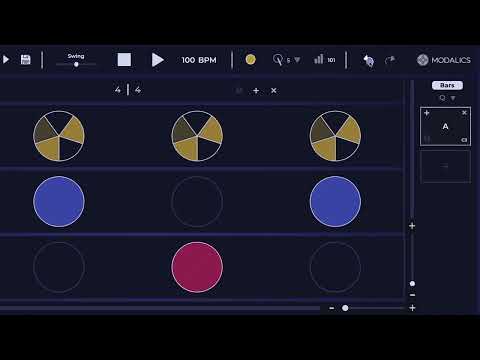
Task: Select the Bars button
Action: point(447,85)
